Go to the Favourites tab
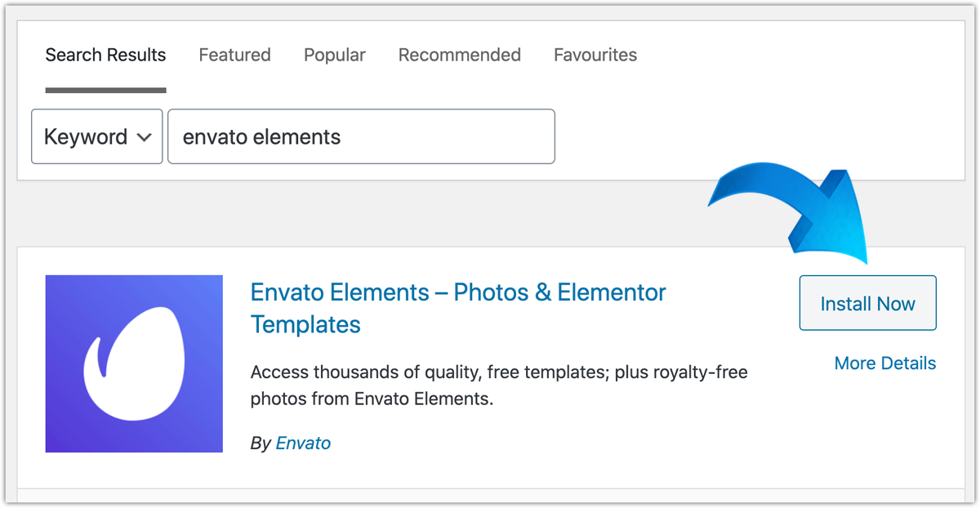Viewport: 980px width, 508px height. pyautogui.click(x=595, y=55)
